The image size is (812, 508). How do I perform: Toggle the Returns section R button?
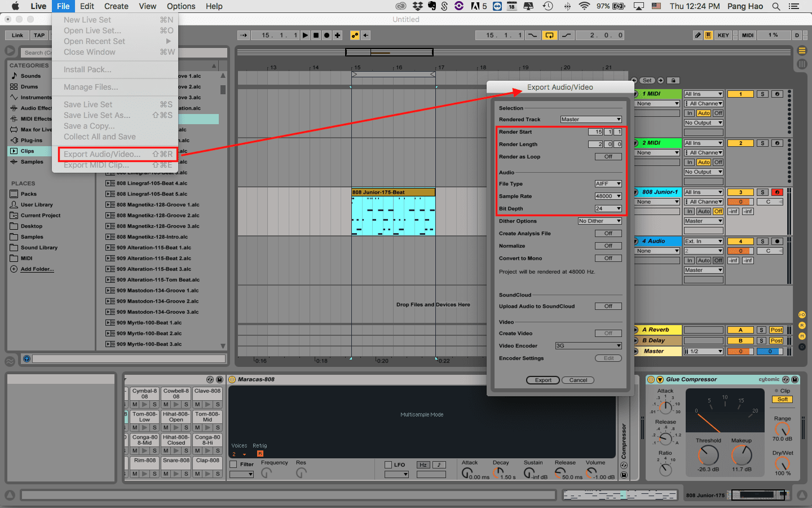(x=802, y=325)
